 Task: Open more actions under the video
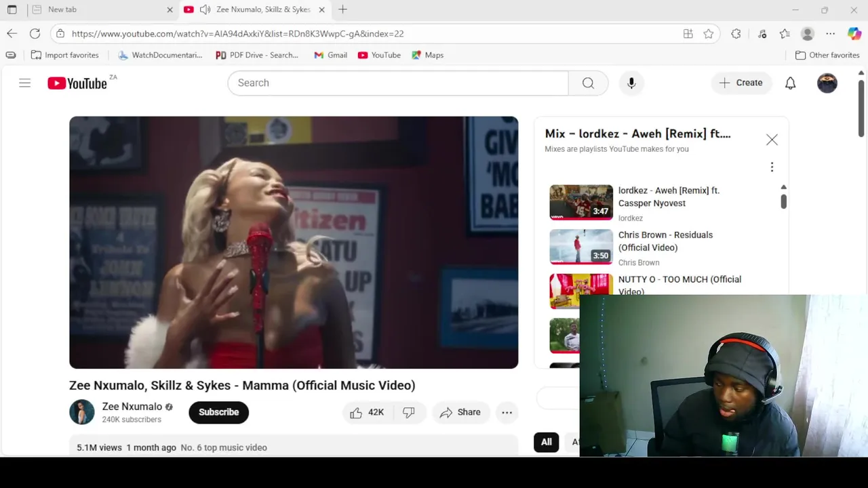(x=507, y=412)
